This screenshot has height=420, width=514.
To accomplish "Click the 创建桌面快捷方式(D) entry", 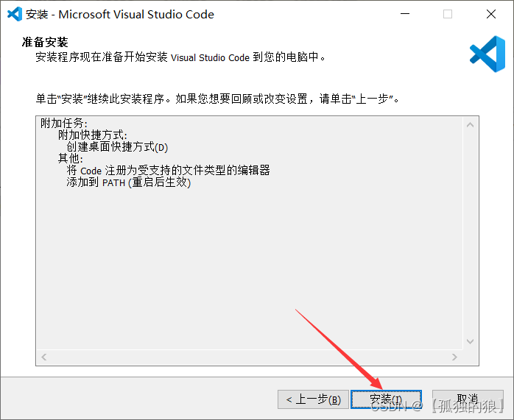I will pyautogui.click(x=117, y=147).
